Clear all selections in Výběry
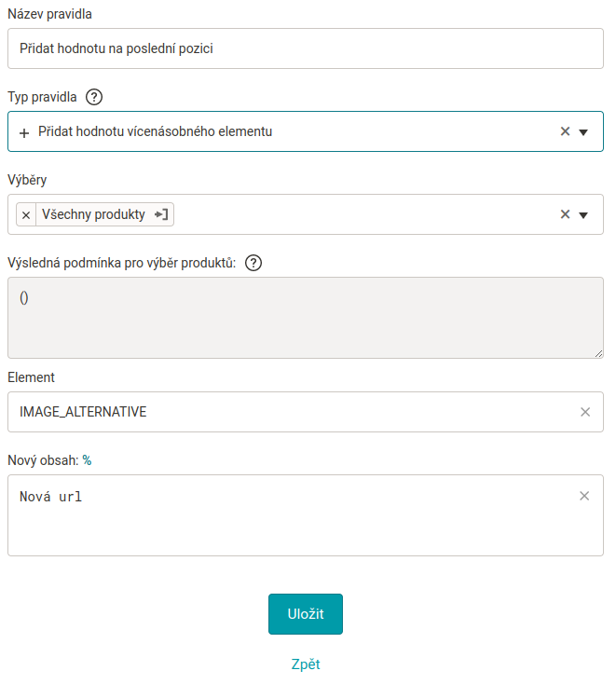 pyautogui.click(x=565, y=214)
